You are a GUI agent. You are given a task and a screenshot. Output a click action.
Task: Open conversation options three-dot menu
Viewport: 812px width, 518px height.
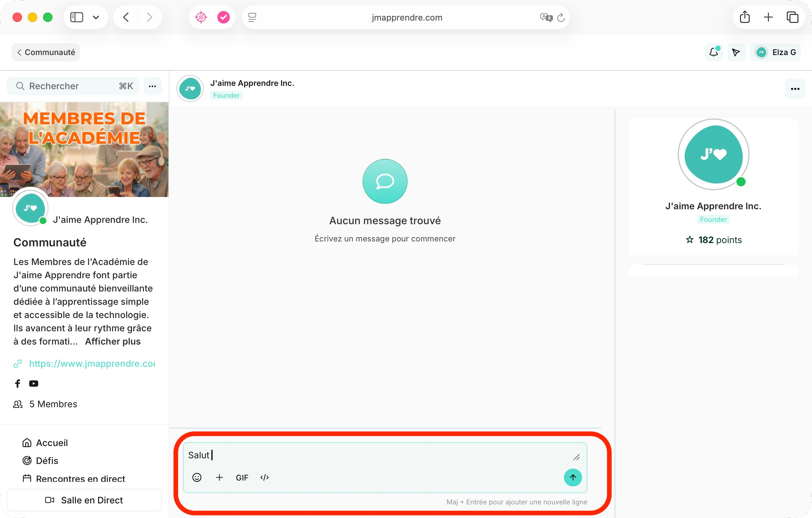coord(795,89)
